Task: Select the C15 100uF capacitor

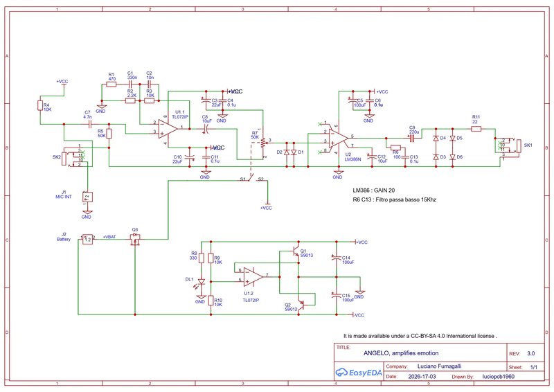Action: click(337, 296)
